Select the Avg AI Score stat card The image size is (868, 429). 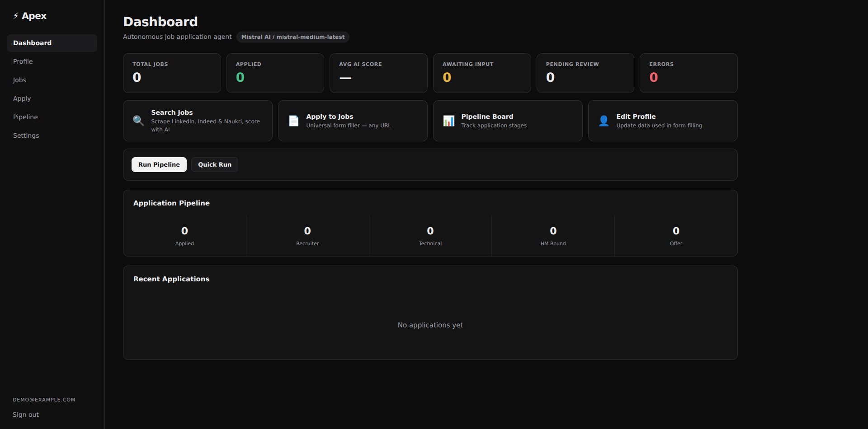[378, 73]
